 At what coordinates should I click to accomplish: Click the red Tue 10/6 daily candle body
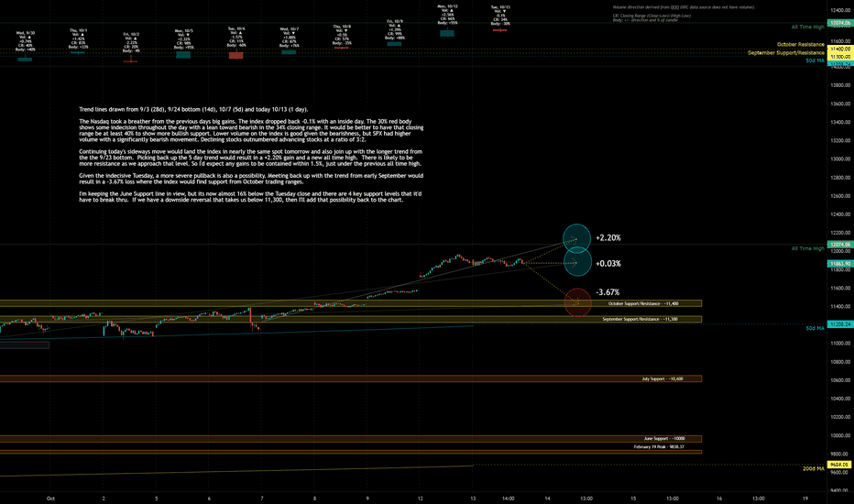pos(235,55)
